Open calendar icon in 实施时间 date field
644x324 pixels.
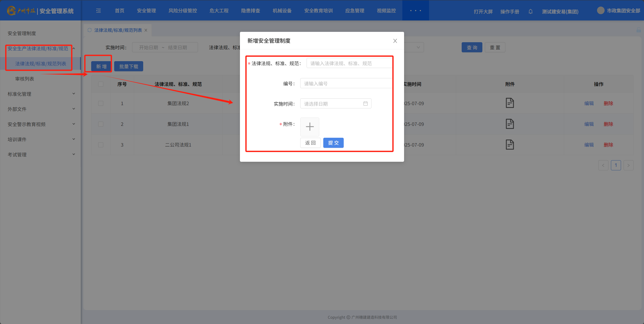click(365, 104)
